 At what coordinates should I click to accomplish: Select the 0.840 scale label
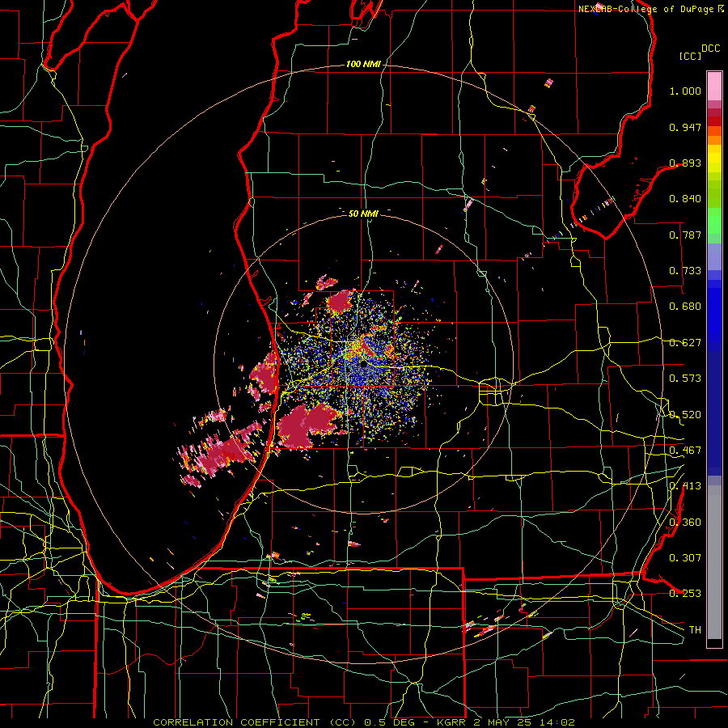pos(685,199)
